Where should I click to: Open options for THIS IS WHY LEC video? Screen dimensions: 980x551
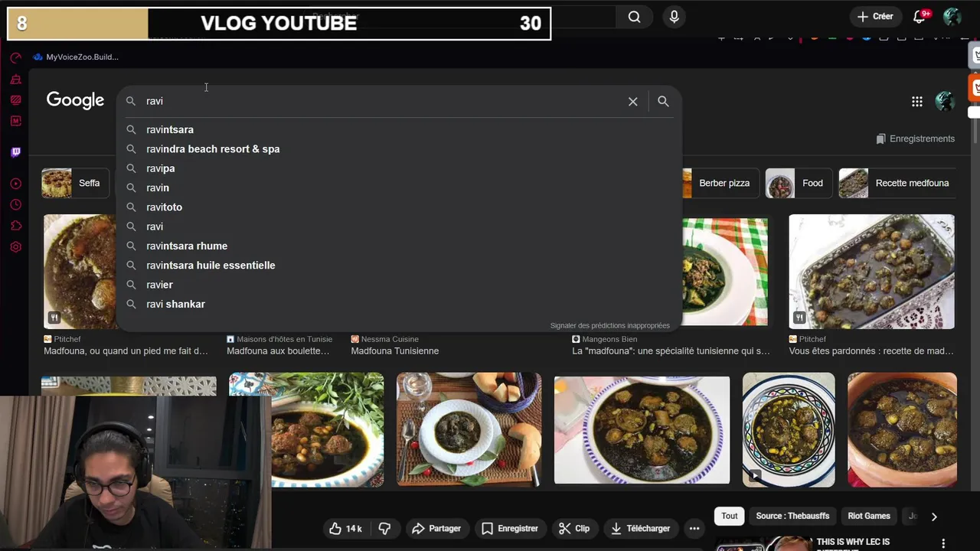click(943, 543)
